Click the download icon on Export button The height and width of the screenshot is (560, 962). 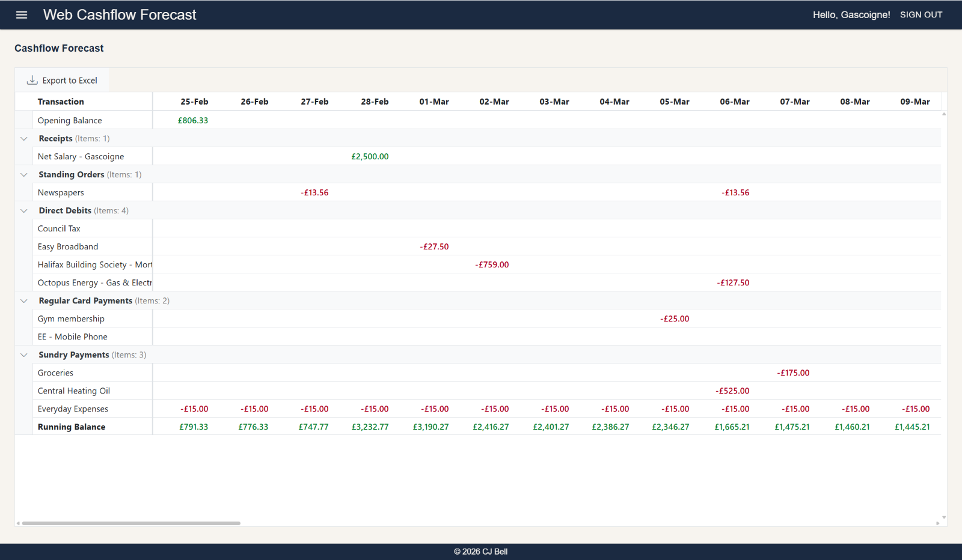(x=31, y=79)
